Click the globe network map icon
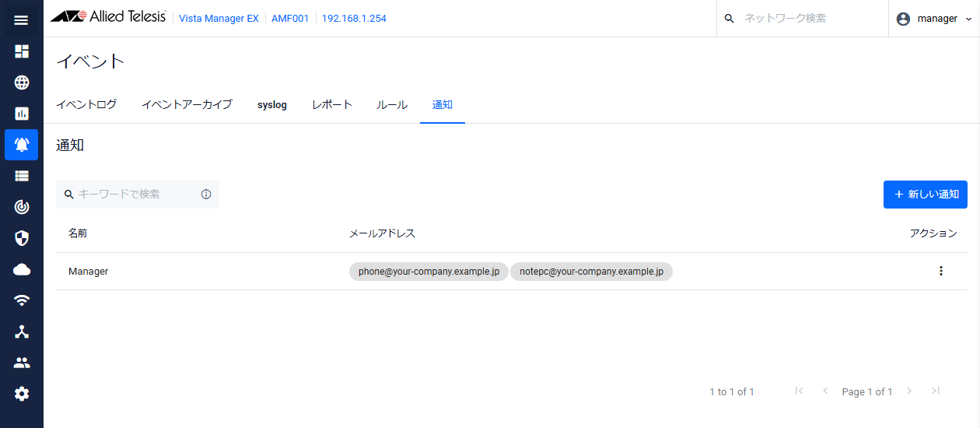Screen dimensions: 980x428 point(22,82)
